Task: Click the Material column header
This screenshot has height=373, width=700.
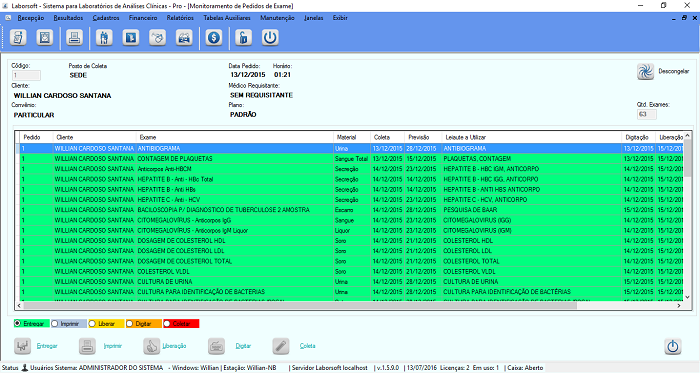Action: coord(352,137)
